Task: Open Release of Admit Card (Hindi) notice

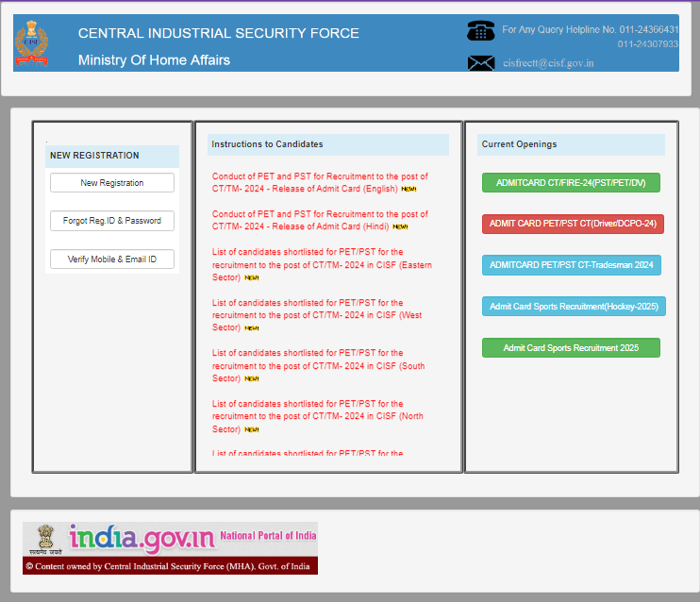Action: pos(320,220)
